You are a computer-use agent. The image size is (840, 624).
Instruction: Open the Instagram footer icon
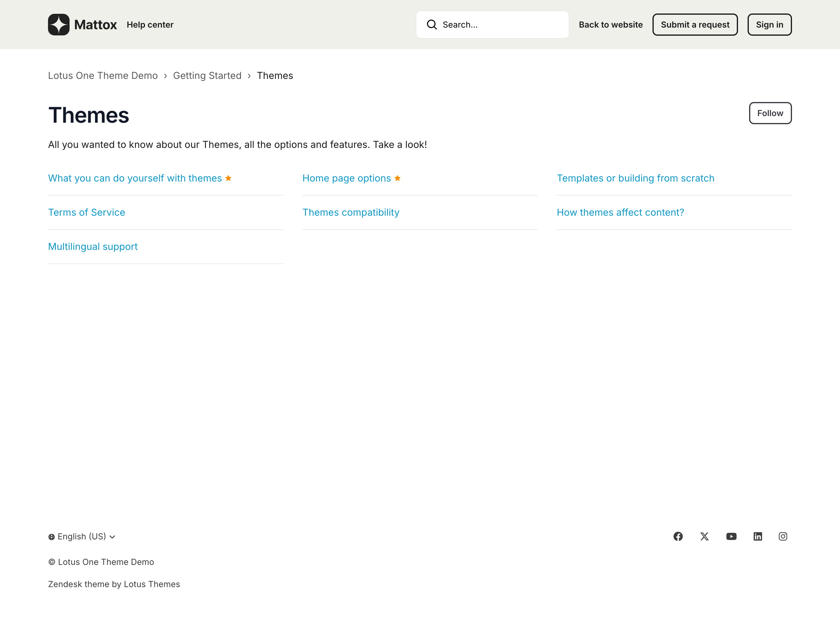783,536
